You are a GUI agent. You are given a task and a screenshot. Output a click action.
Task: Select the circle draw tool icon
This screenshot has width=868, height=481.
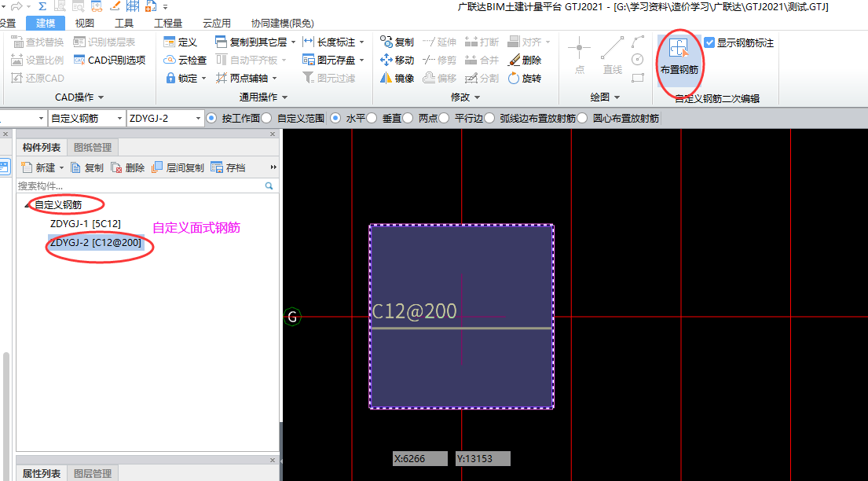point(639,59)
